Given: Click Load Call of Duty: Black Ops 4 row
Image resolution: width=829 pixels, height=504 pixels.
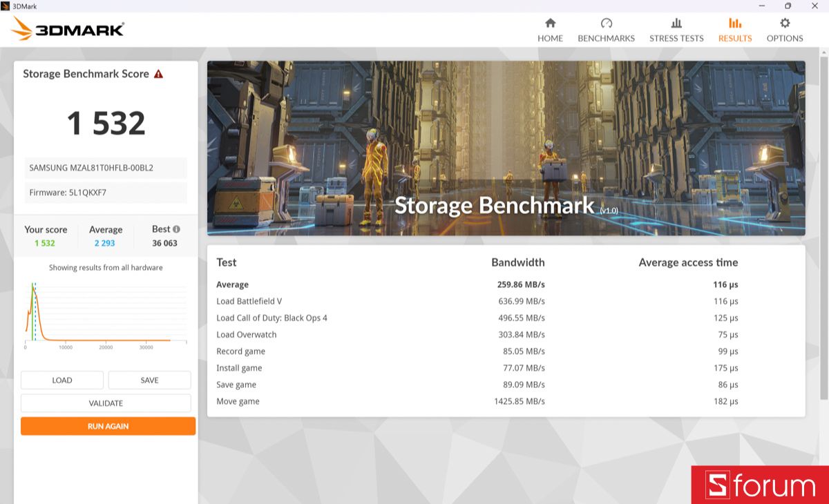Looking at the screenshot, I should 506,318.
